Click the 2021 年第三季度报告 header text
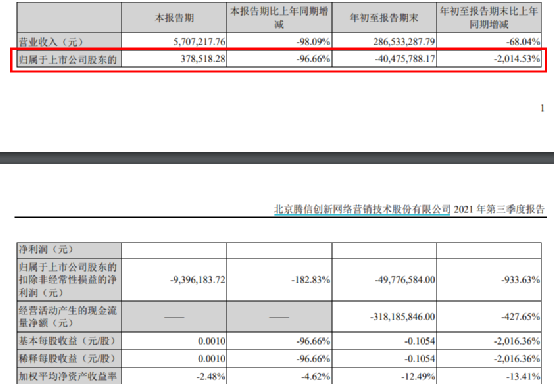 click(x=499, y=209)
